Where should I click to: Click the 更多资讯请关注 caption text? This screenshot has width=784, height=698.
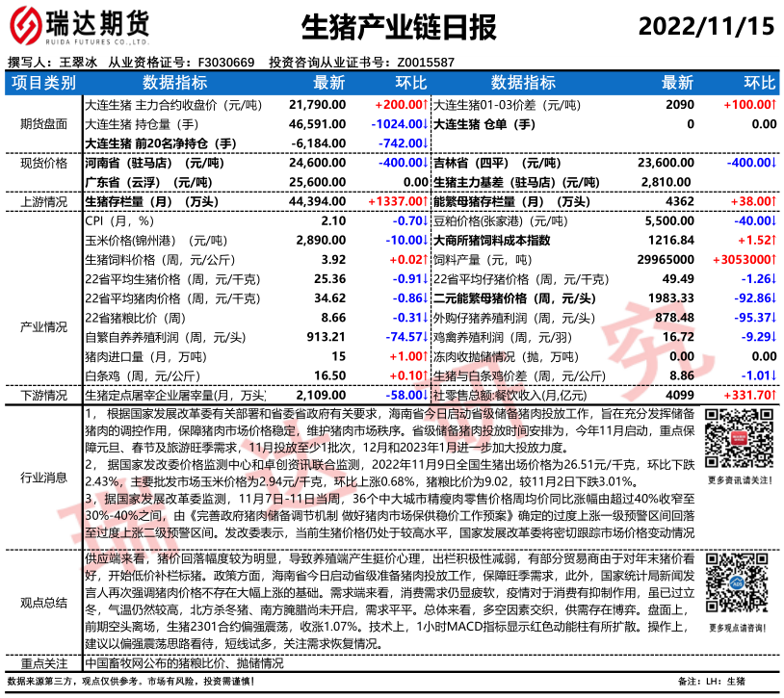[x=739, y=480]
